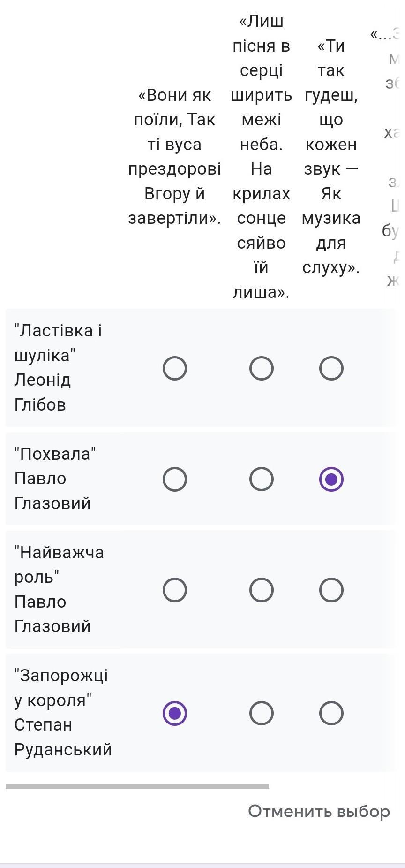The height and width of the screenshot is (868, 405).
Task: Select «Ти так гудеш» for "Ластівка і шуліка"
Action: coord(331,368)
